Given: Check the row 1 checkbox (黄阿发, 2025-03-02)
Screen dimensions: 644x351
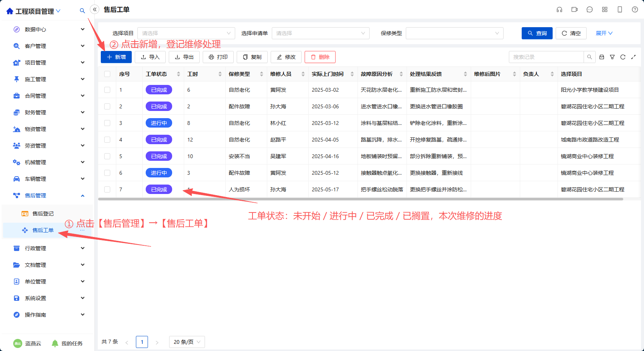Looking at the screenshot, I should pyautogui.click(x=107, y=90).
